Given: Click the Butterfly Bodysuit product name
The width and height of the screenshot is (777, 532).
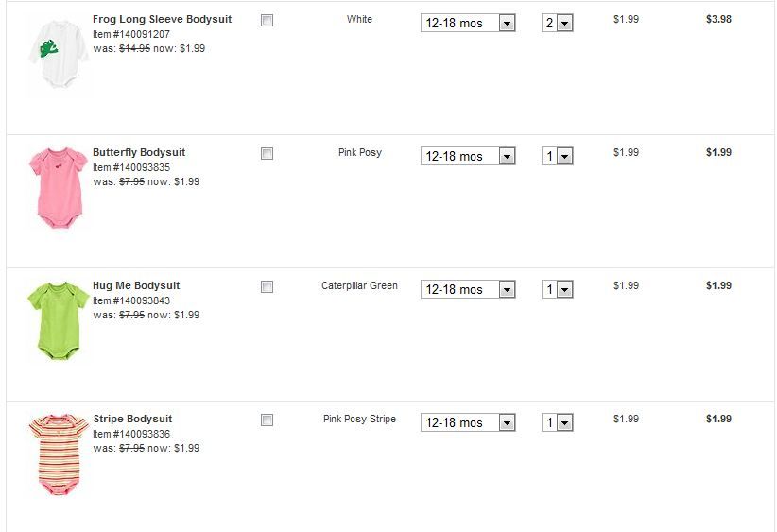Looking at the screenshot, I should (x=139, y=152).
